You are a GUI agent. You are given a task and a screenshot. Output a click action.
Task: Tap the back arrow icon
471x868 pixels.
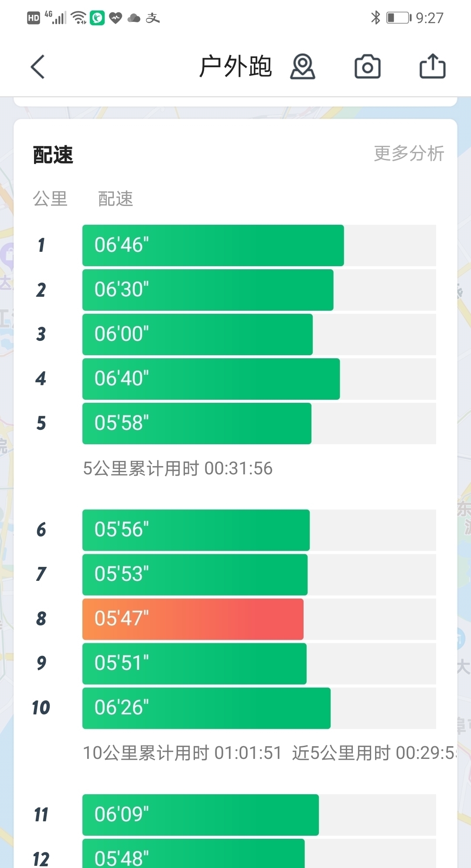(38, 67)
